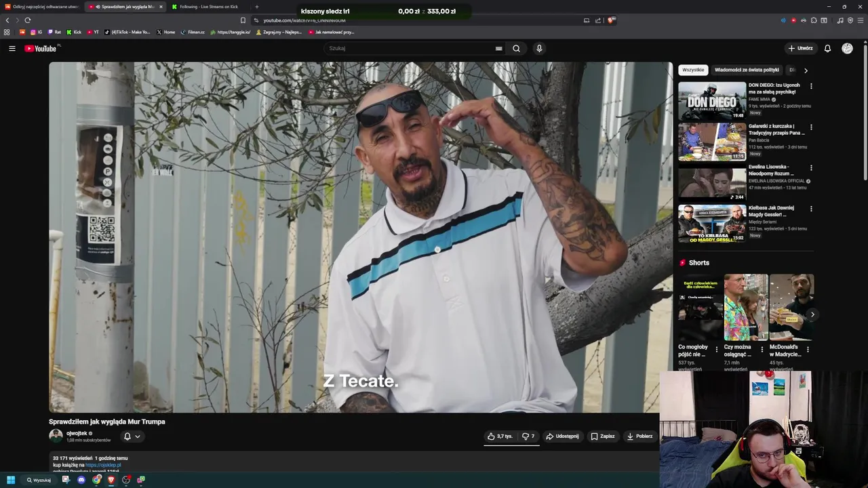Open on-screen keyboard icon in search box
868x488 pixels.
[499, 48]
